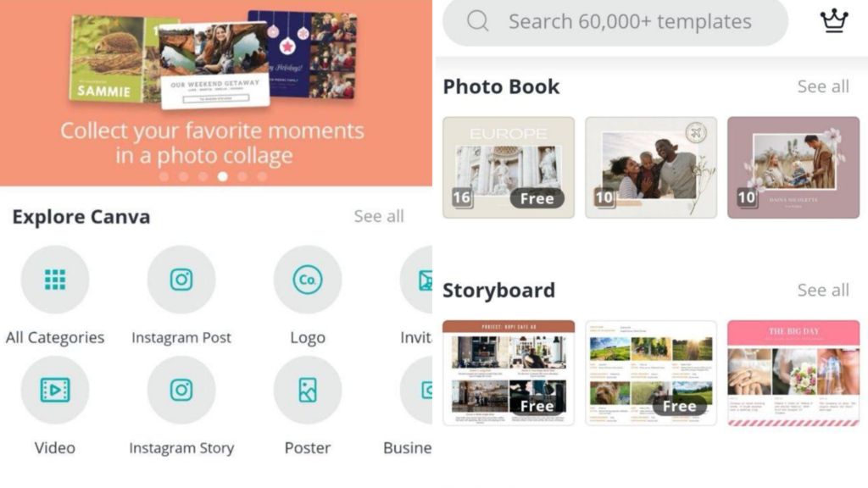Screen dimensions: 868x488
Task: Select the Instagram Story icon
Action: click(x=181, y=390)
